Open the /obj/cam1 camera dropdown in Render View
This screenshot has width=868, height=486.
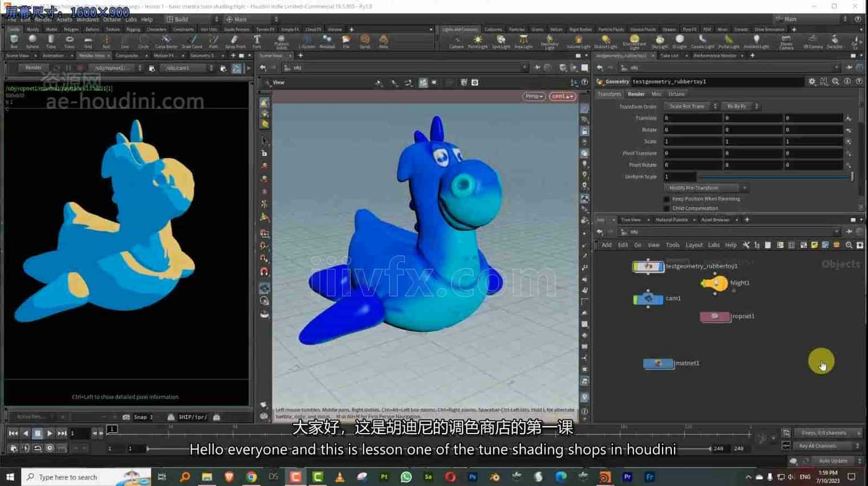[x=188, y=68]
